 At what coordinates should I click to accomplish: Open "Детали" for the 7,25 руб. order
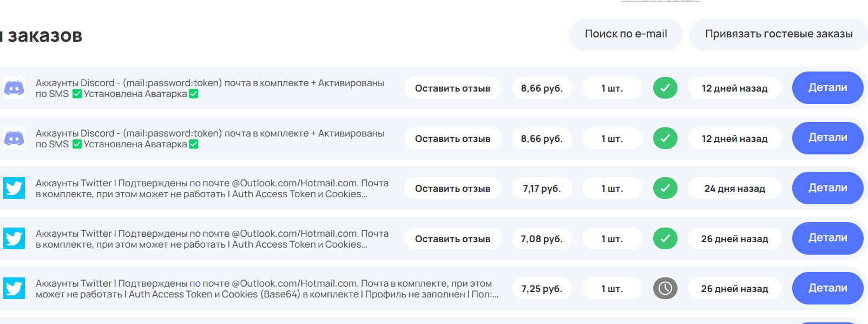(x=827, y=288)
